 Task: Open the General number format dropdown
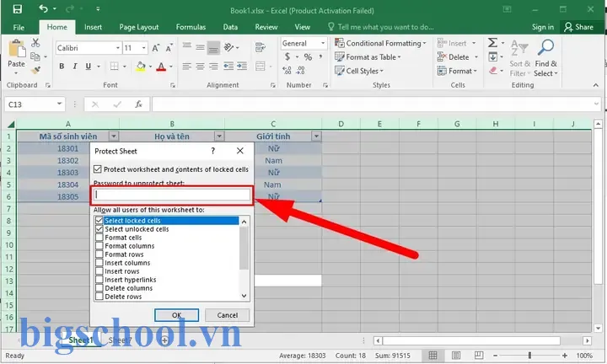(x=322, y=43)
